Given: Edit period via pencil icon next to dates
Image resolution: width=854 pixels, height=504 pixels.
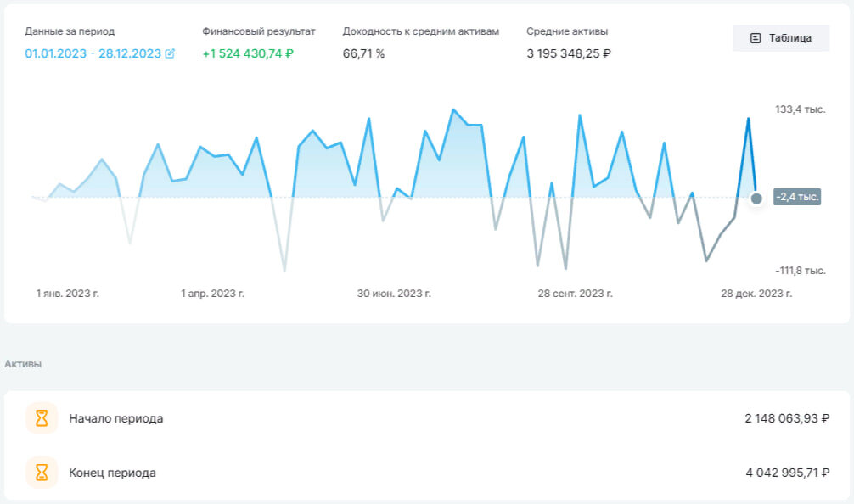Looking at the screenshot, I should click(x=170, y=53).
